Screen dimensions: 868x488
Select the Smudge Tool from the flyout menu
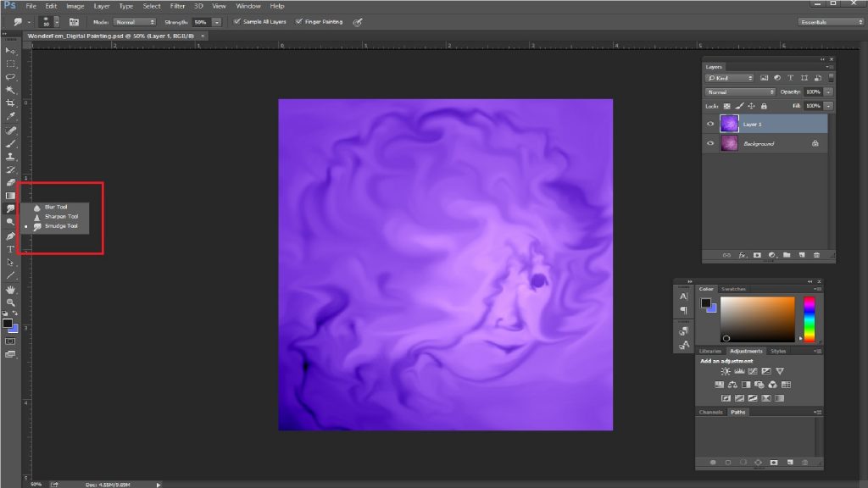(59, 227)
